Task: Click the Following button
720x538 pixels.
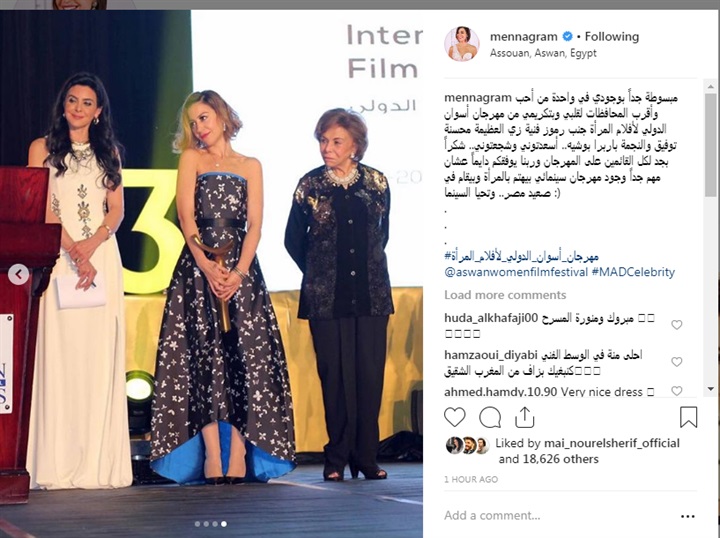Action: (612, 37)
